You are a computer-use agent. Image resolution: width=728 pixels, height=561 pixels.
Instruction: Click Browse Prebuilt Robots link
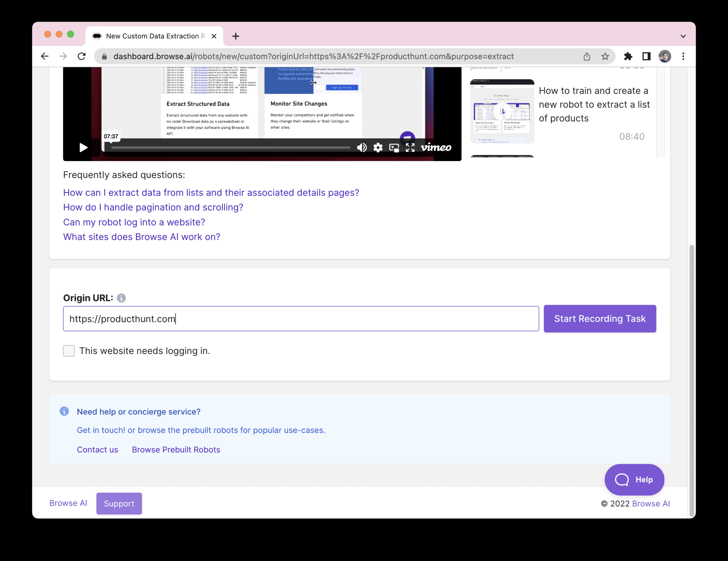(x=176, y=449)
